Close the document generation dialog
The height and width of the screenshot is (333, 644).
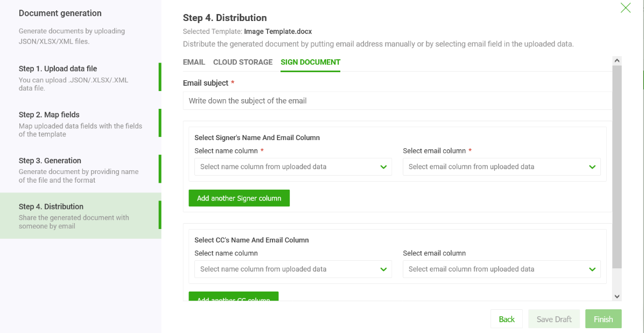point(625,8)
